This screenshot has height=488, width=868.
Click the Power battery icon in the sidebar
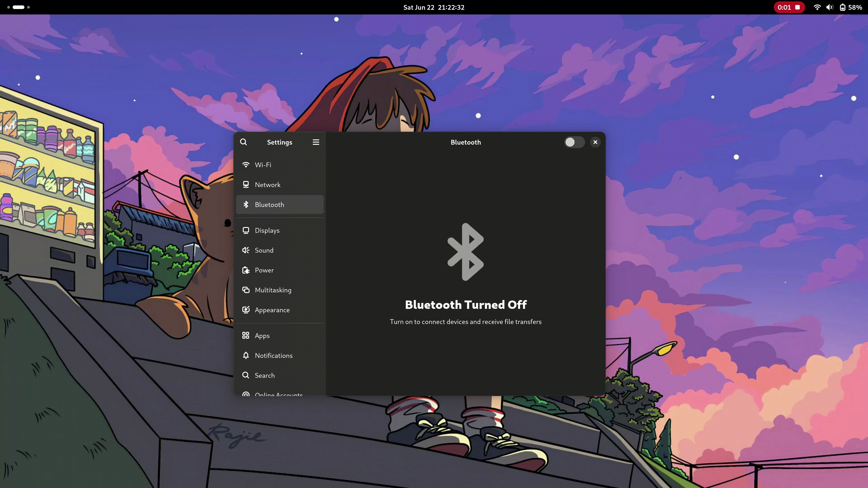(246, 270)
